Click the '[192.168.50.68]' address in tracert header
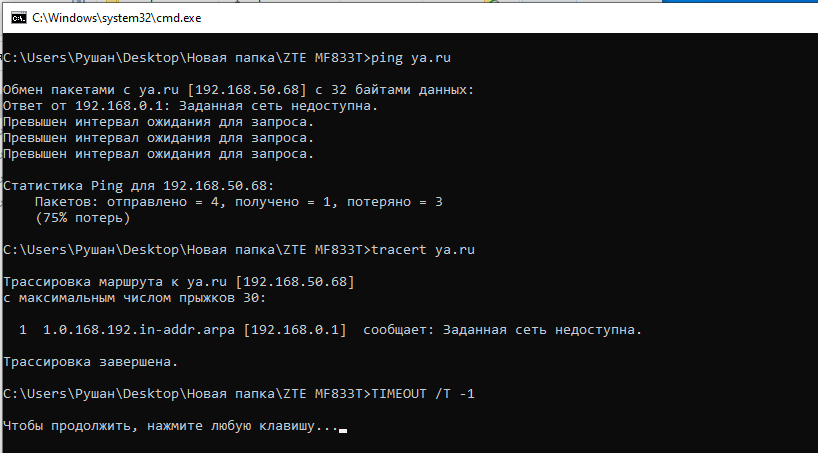818x453 pixels. click(295, 282)
